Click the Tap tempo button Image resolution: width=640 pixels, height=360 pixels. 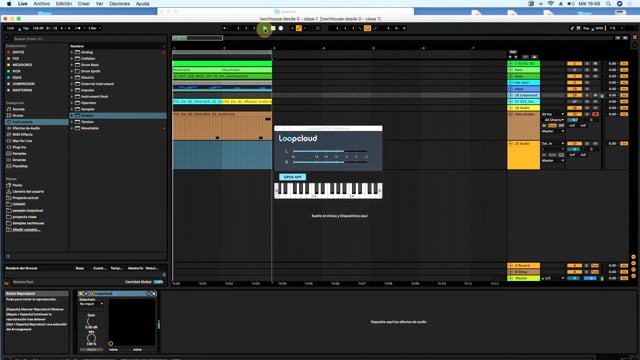coord(26,28)
